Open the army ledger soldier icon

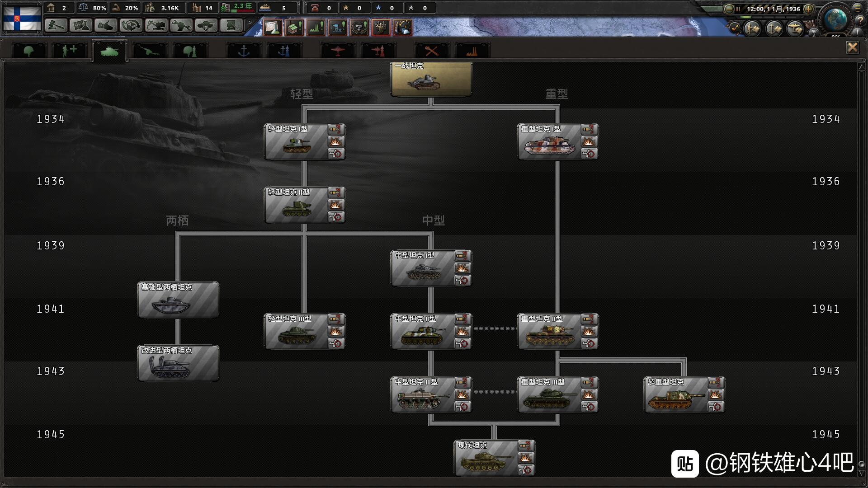pos(753,28)
